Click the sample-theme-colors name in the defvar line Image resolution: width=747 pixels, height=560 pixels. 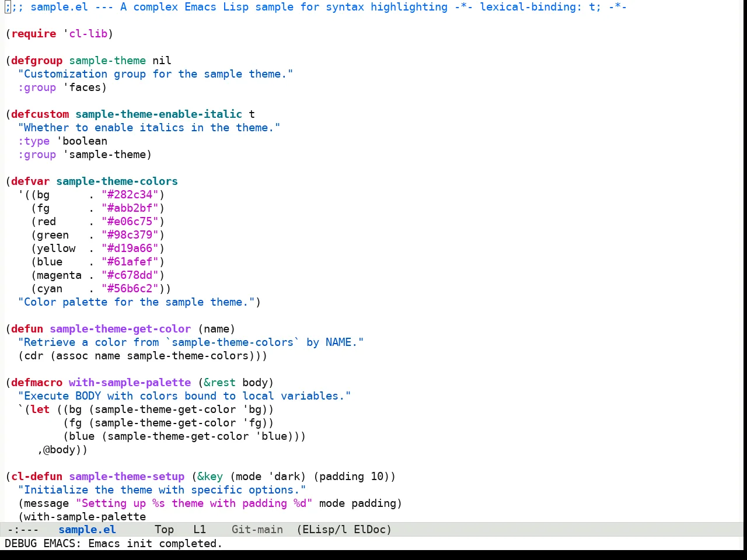point(117,181)
